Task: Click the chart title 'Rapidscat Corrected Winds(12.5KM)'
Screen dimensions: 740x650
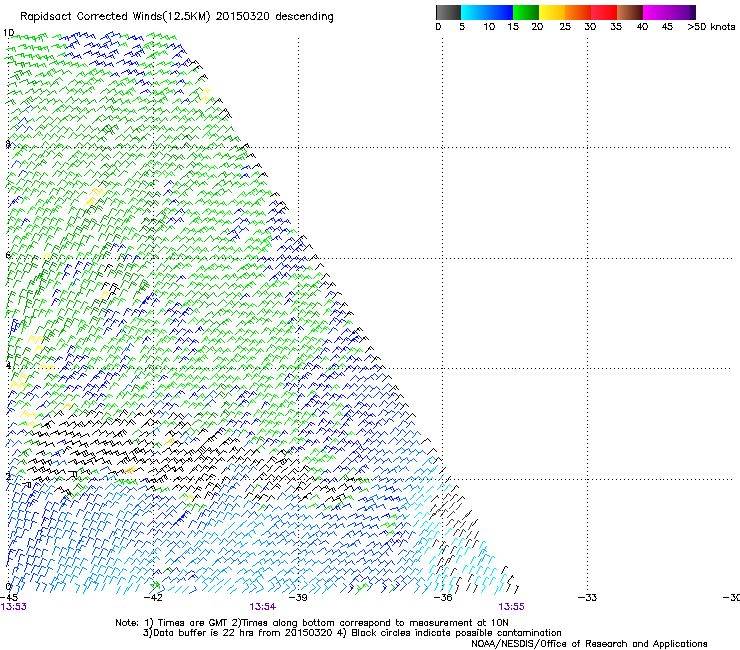Action: coord(116,17)
